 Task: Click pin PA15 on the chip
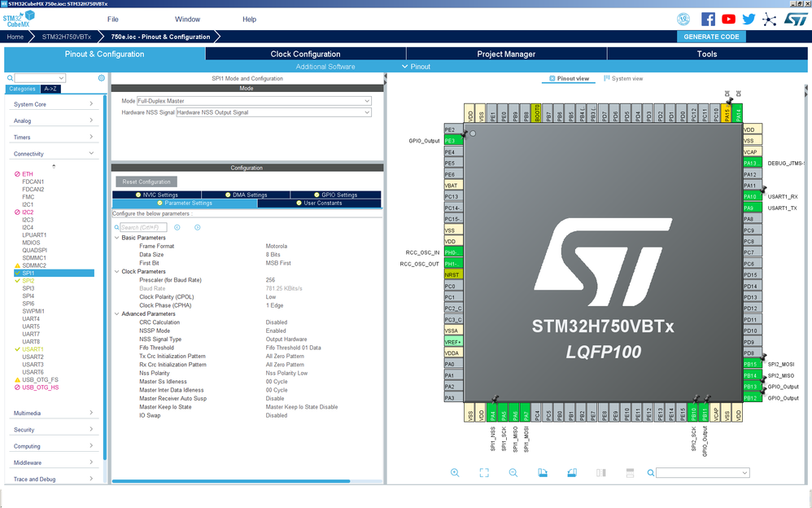(x=727, y=113)
